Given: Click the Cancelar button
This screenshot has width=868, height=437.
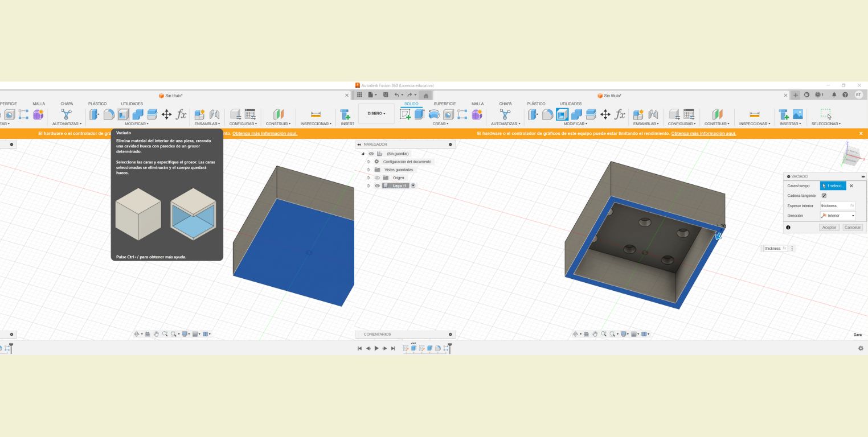Looking at the screenshot, I should [853, 227].
